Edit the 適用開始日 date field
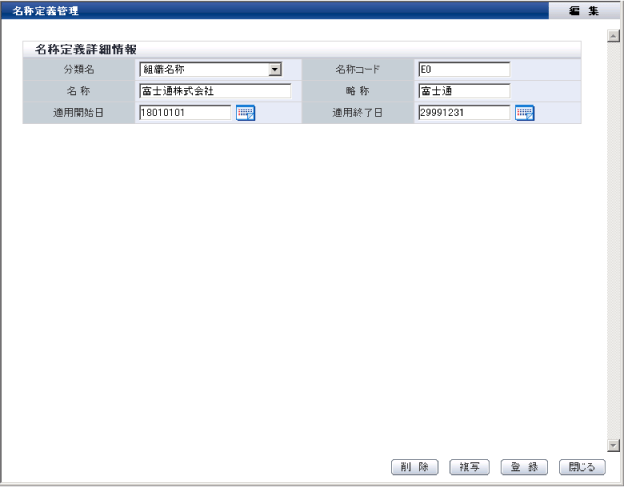 point(185,113)
